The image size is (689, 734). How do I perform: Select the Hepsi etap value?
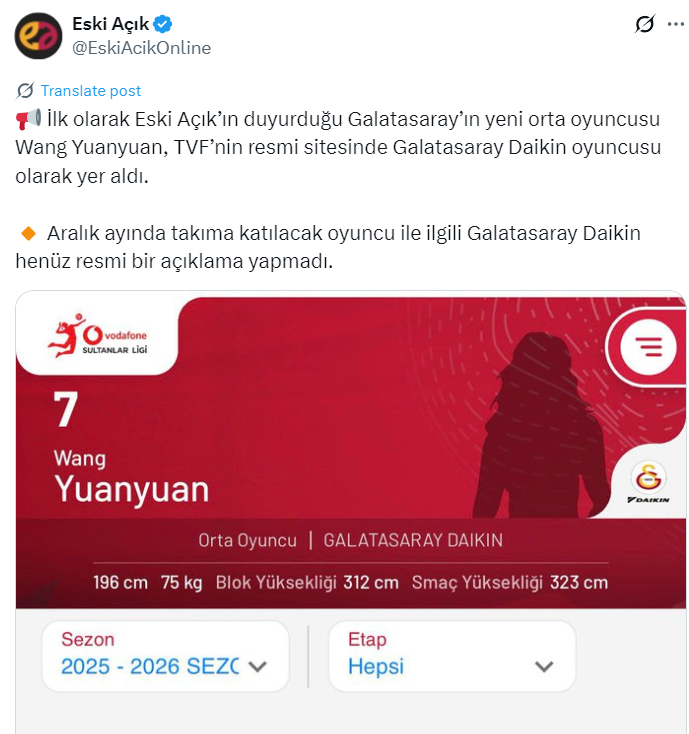(376, 666)
